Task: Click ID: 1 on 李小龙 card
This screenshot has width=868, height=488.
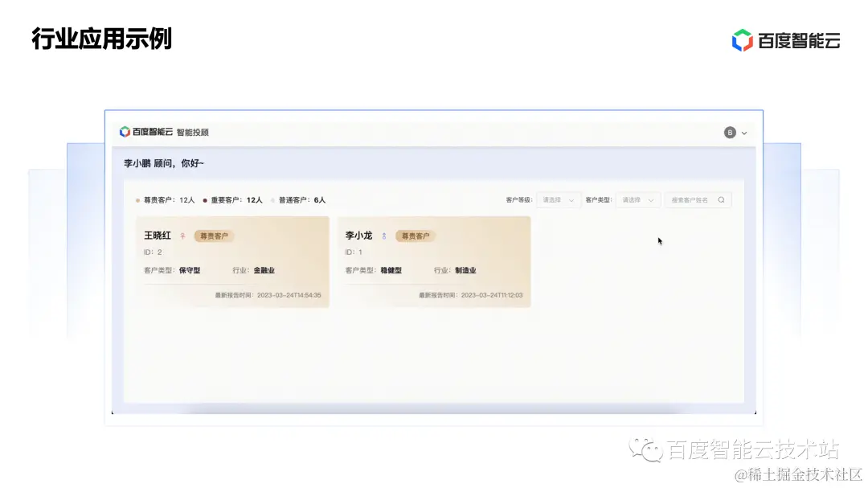Action: [x=354, y=252]
